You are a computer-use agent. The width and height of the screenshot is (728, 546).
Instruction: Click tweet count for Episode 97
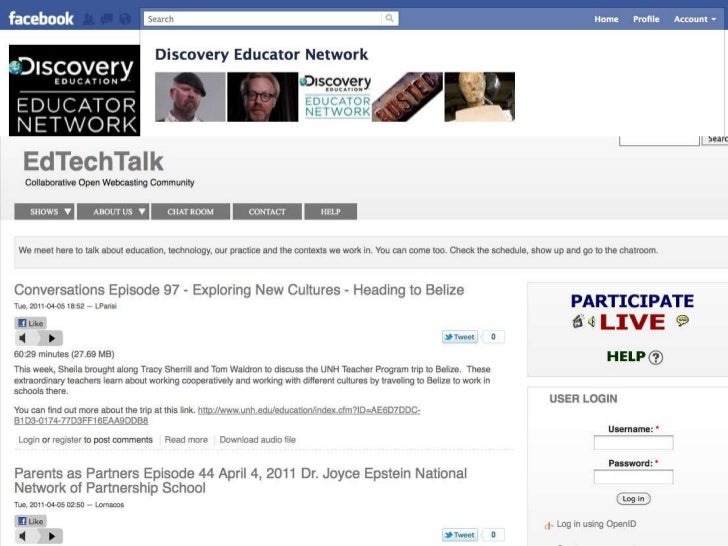click(x=494, y=337)
